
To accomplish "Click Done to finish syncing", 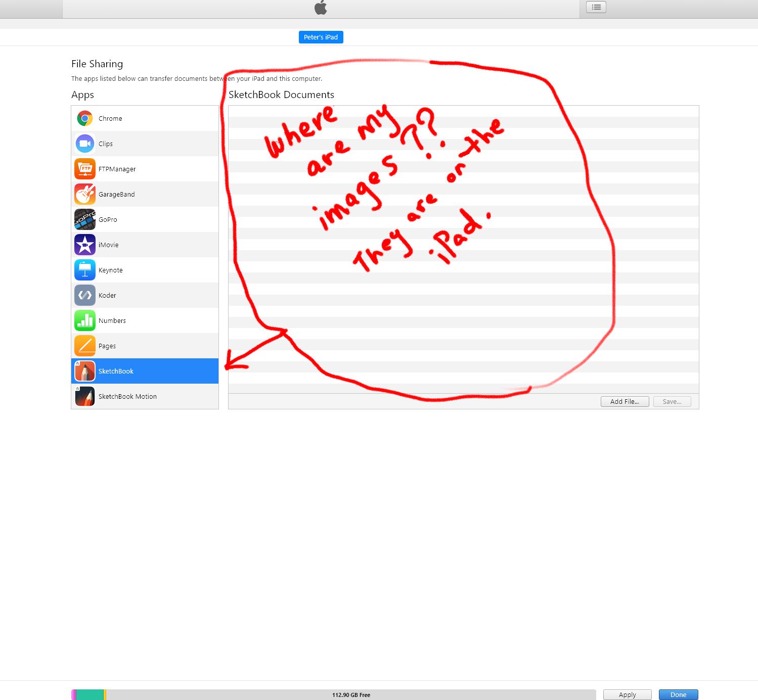I will [x=678, y=694].
